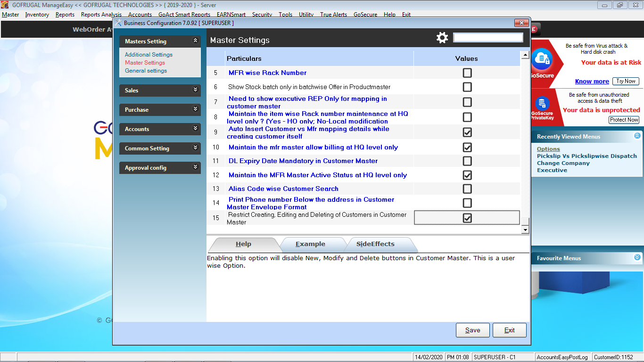This screenshot has height=362, width=644.
Task: Expand the Favourite Menus panel
Action: 637,258
